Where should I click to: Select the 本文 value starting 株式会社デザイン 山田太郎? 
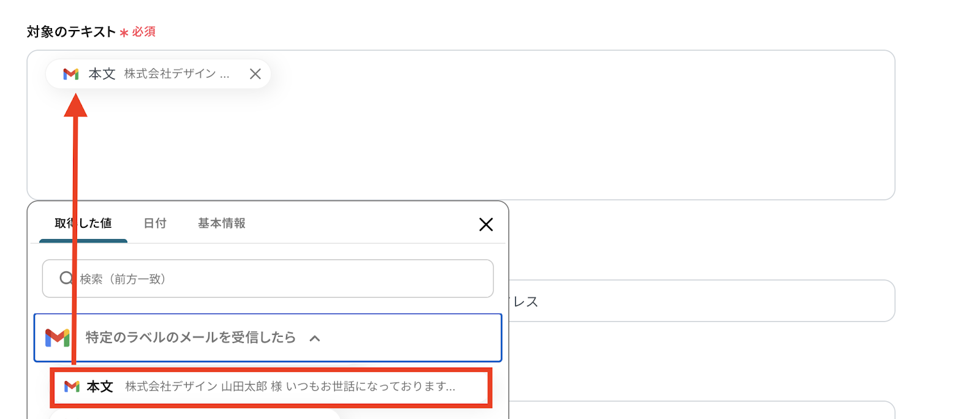(269, 387)
